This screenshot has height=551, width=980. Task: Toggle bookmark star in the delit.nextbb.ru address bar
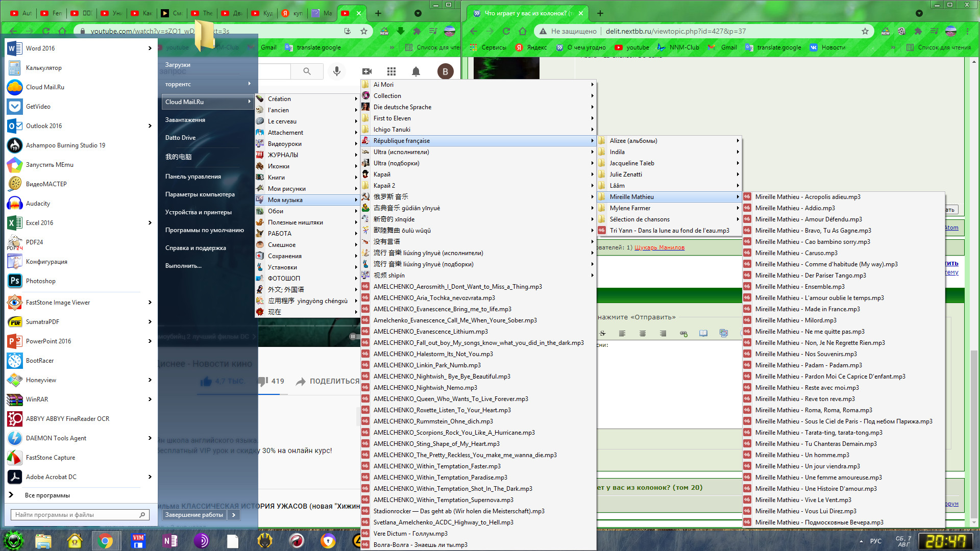865,31
